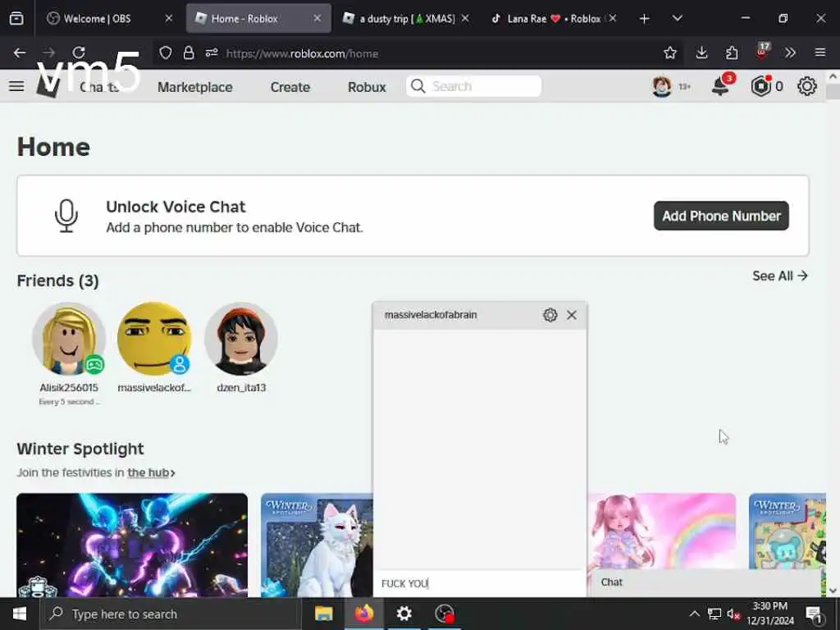Open Roblox notifications bell

[721, 85]
